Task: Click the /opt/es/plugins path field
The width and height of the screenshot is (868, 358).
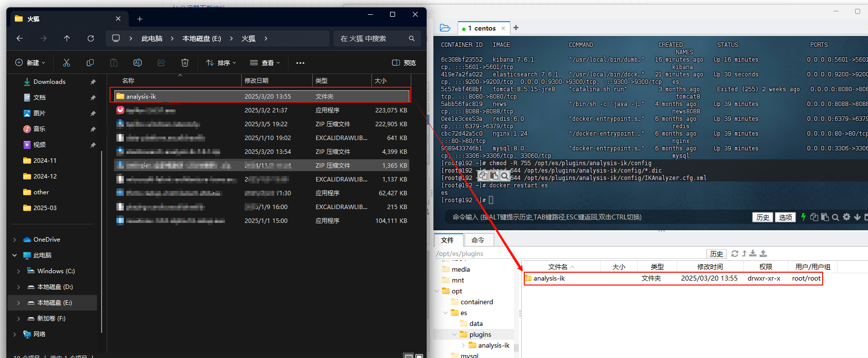Action: [569, 253]
